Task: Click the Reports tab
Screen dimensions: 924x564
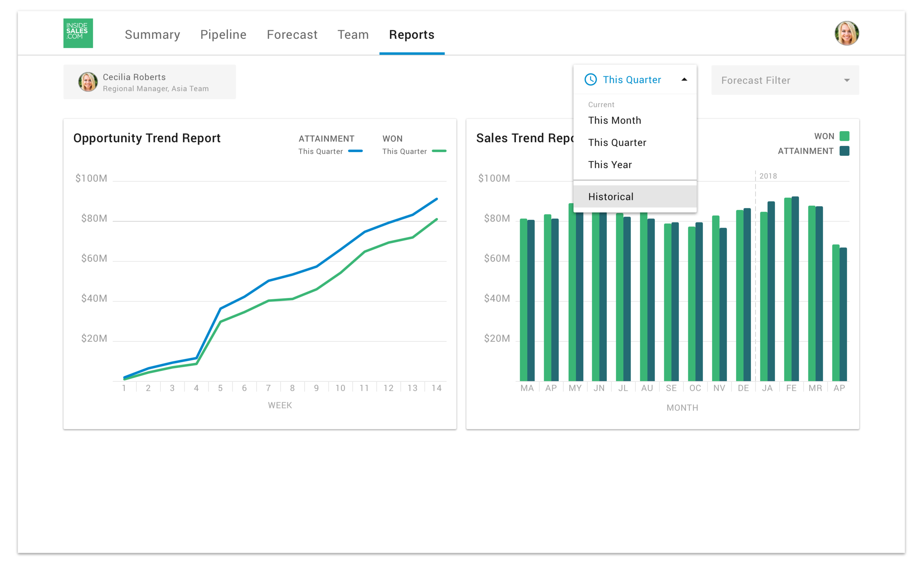Action: [411, 34]
